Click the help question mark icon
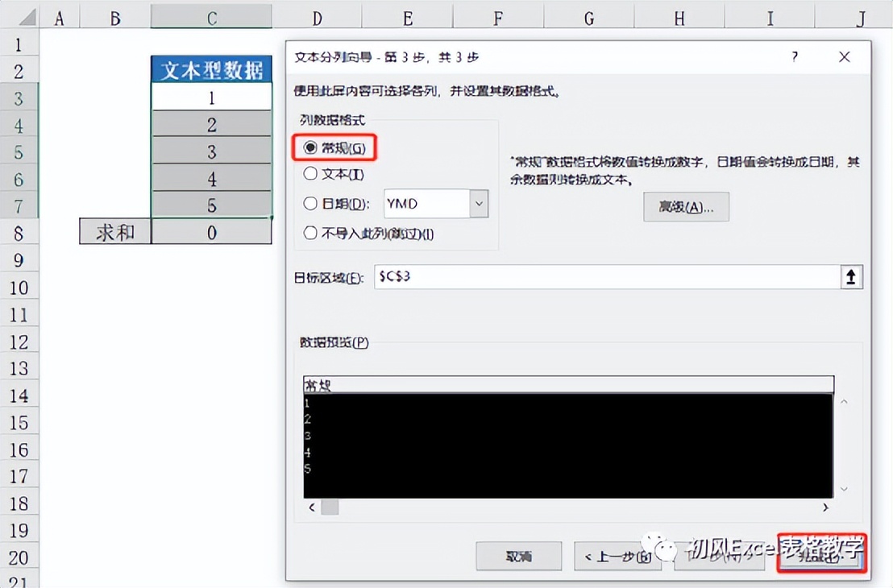The width and height of the screenshot is (893, 588). pyautogui.click(x=795, y=56)
